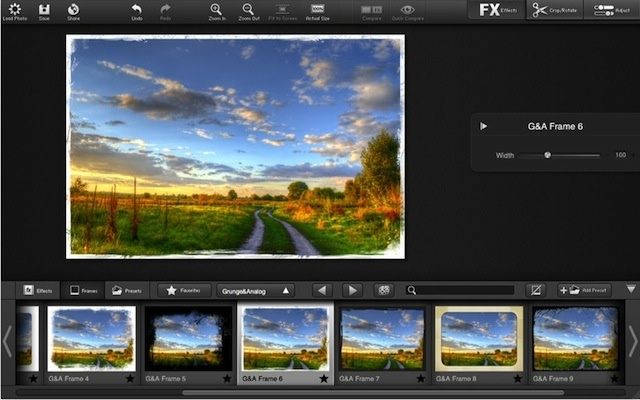Go to the next preset category arrow

tap(352, 290)
